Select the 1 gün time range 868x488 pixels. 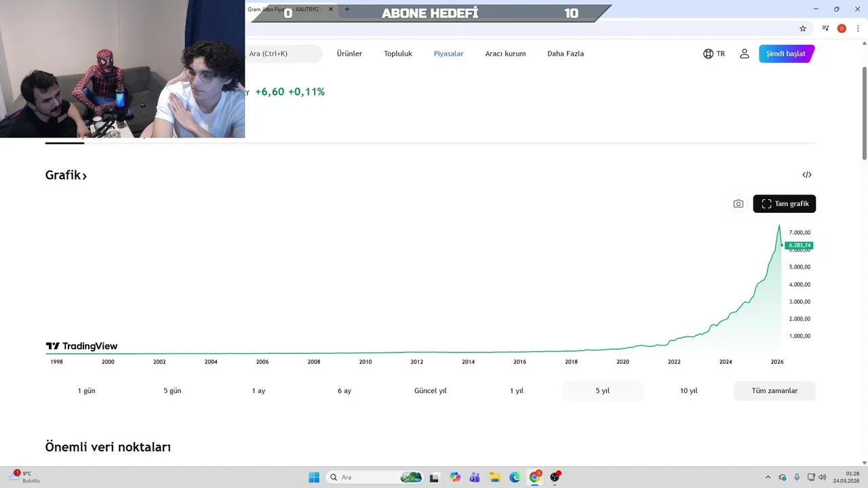pyautogui.click(x=87, y=391)
